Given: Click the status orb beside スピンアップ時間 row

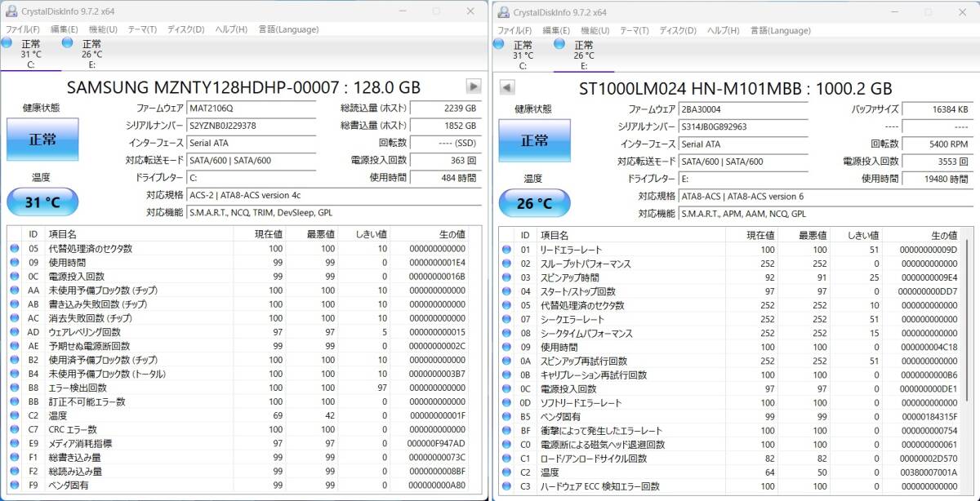Looking at the screenshot, I should (x=506, y=277).
